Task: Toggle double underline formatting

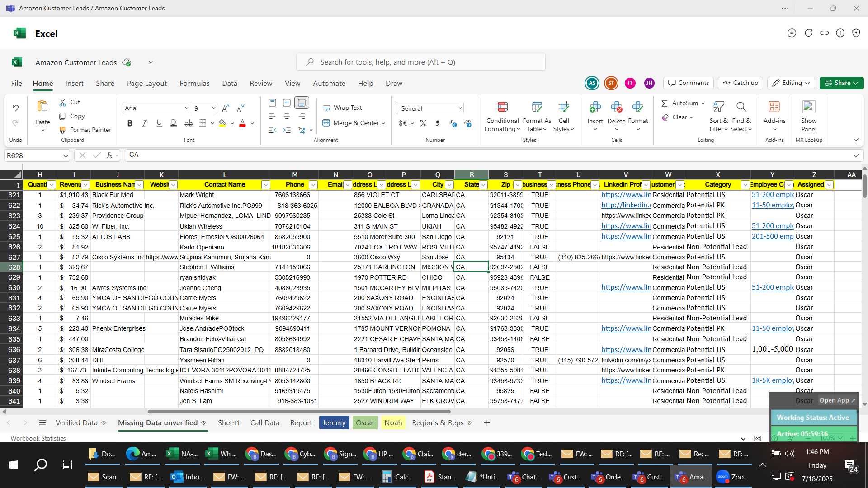Action: click(x=174, y=123)
